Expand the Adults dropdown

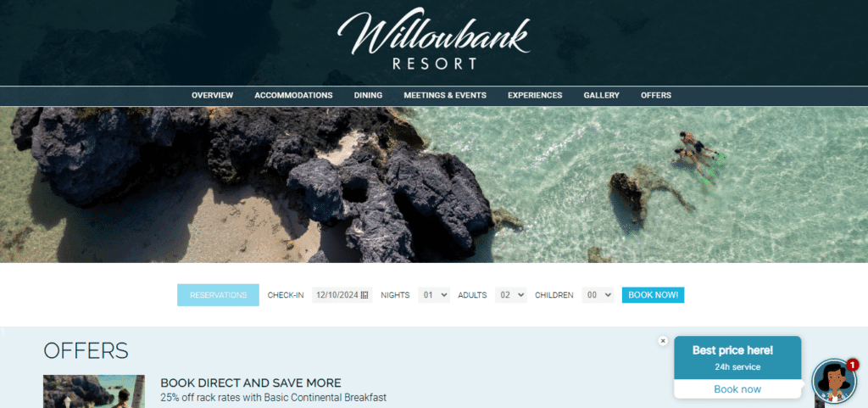[511, 295]
